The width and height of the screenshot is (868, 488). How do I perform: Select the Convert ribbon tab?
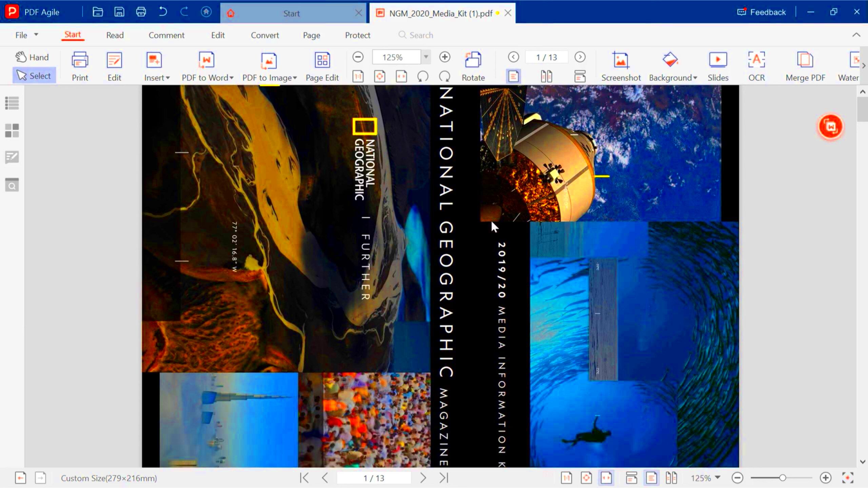click(265, 35)
